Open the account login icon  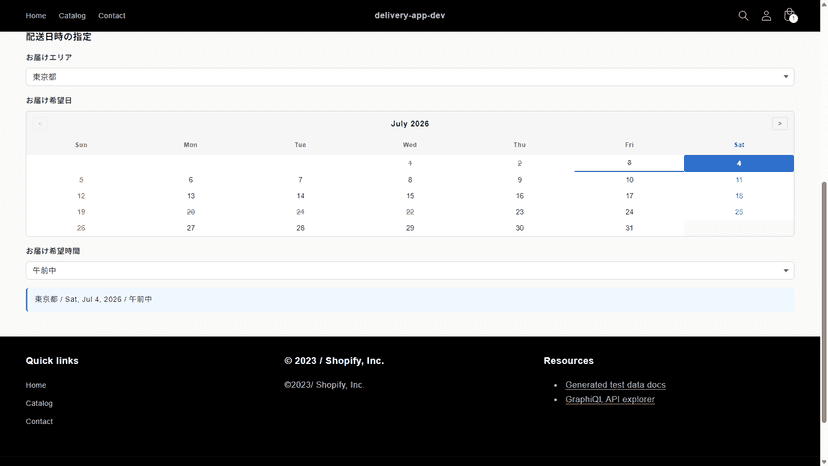(x=766, y=16)
